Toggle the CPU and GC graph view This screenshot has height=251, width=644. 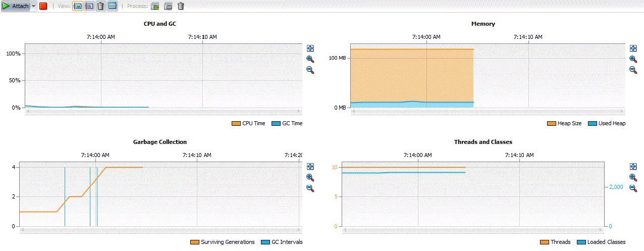click(78, 6)
